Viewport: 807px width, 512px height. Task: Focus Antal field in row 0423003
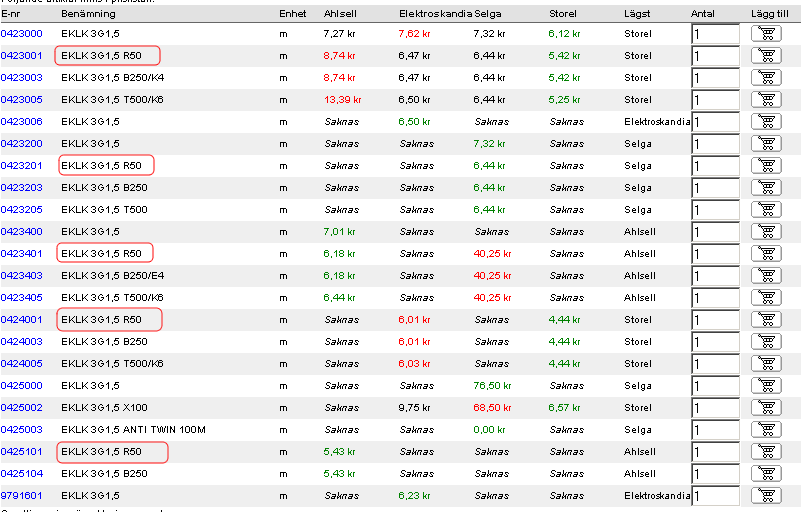pos(715,78)
